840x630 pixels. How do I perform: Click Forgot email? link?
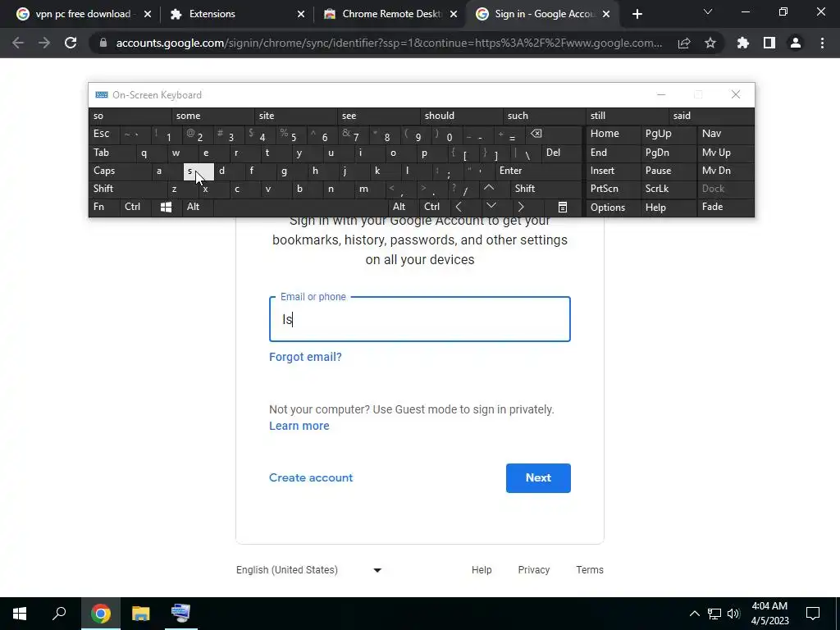point(305,357)
